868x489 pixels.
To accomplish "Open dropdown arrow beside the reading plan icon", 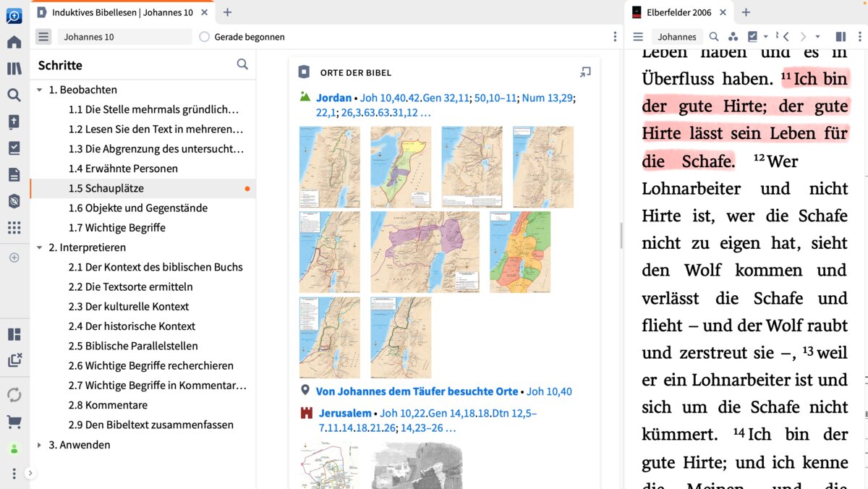I will pos(765,37).
